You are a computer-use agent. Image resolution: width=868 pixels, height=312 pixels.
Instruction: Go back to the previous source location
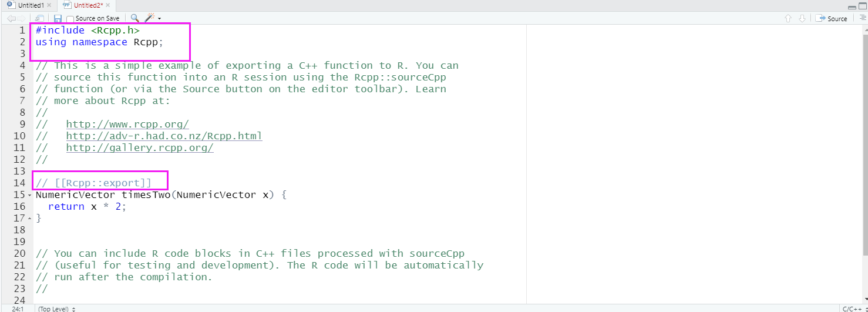pyautogui.click(x=11, y=19)
